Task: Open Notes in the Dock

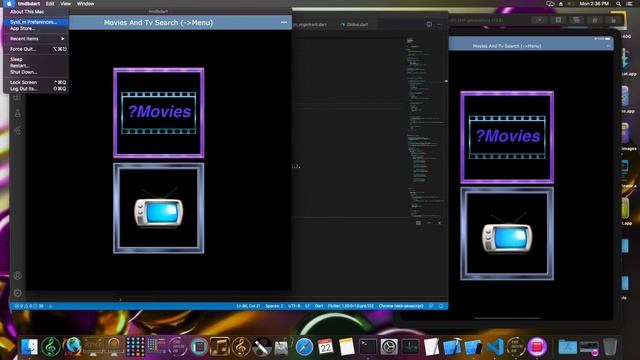Action: click(347, 347)
